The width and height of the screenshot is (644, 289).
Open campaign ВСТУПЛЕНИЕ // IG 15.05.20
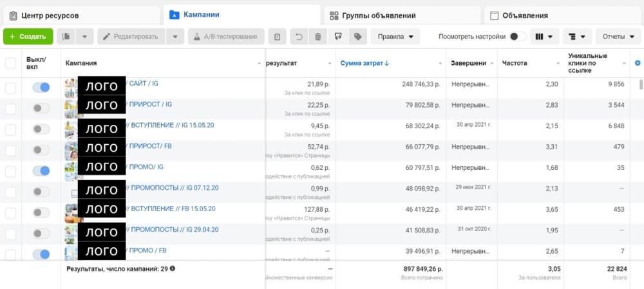(170, 126)
